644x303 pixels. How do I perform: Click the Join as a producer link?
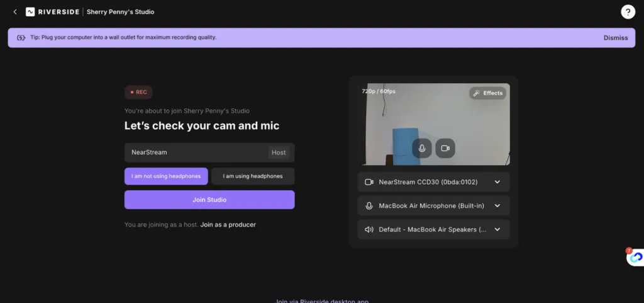click(x=228, y=225)
